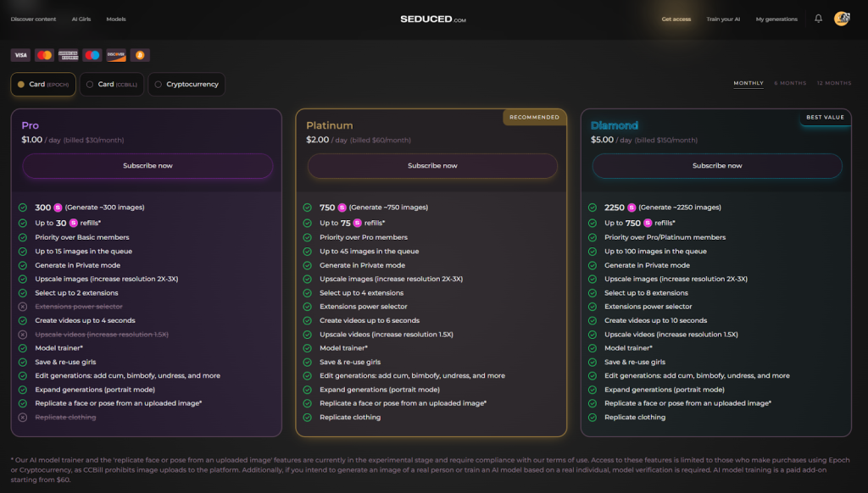Click the token icon in Diamond's 750 refills row
Viewport: 868px width, 493px height.
pyautogui.click(x=648, y=223)
